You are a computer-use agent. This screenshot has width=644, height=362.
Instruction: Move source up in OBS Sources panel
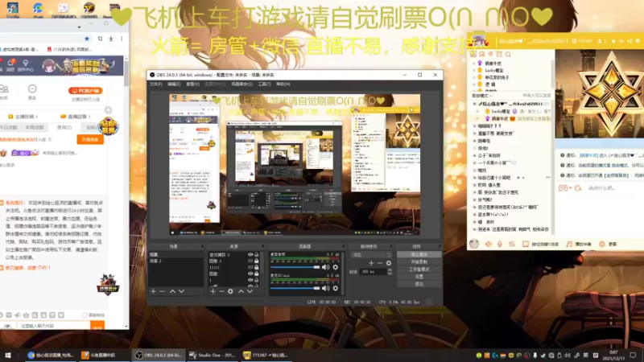(x=241, y=291)
